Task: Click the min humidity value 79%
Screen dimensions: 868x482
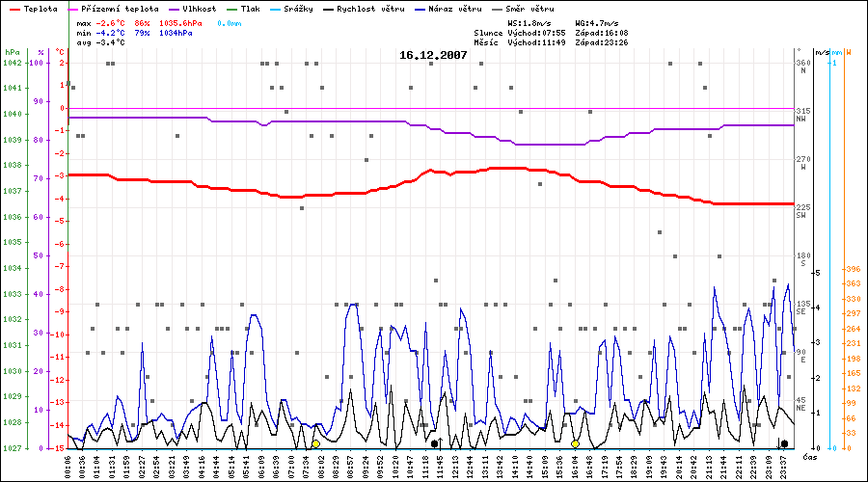Action: (143, 33)
